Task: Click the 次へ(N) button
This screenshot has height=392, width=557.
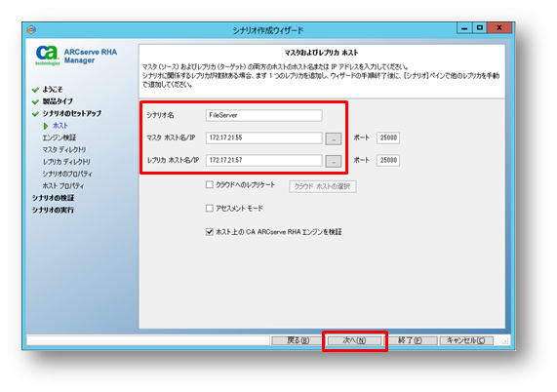Action: pyautogui.click(x=354, y=340)
